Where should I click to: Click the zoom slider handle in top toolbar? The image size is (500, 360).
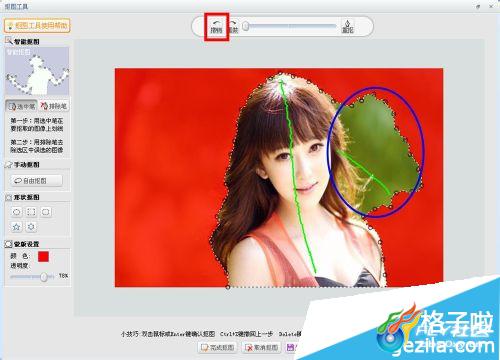246,26
